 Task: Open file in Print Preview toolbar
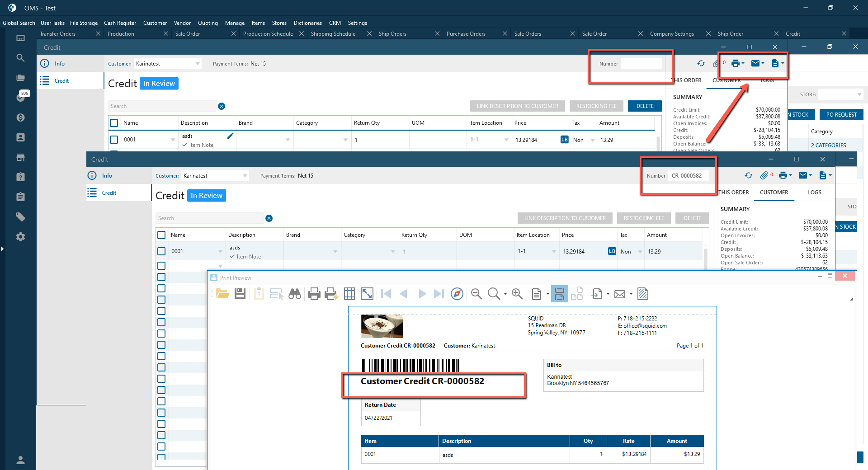(222, 294)
